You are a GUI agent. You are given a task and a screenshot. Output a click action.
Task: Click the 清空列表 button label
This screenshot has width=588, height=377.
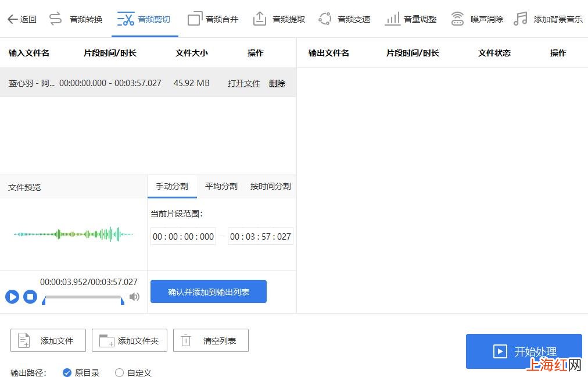[x=220, y=341]
